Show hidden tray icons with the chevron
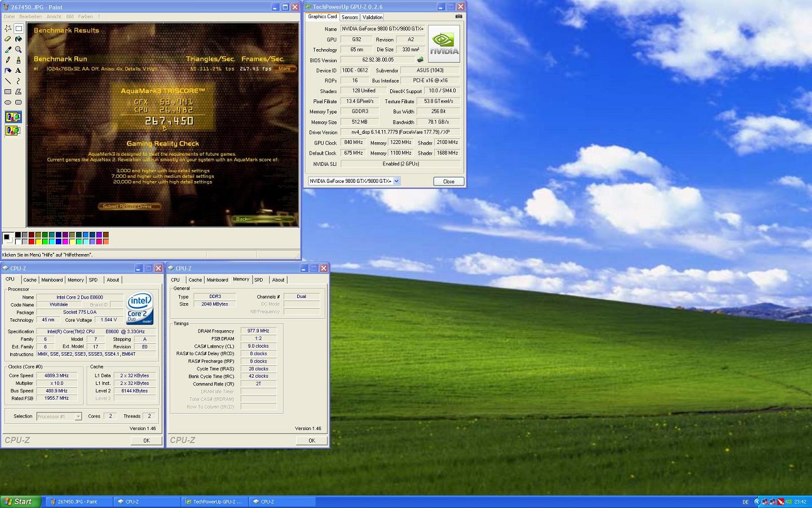This screenshot has height=508, width=812. pyautogui.click(x=757, y=502)
